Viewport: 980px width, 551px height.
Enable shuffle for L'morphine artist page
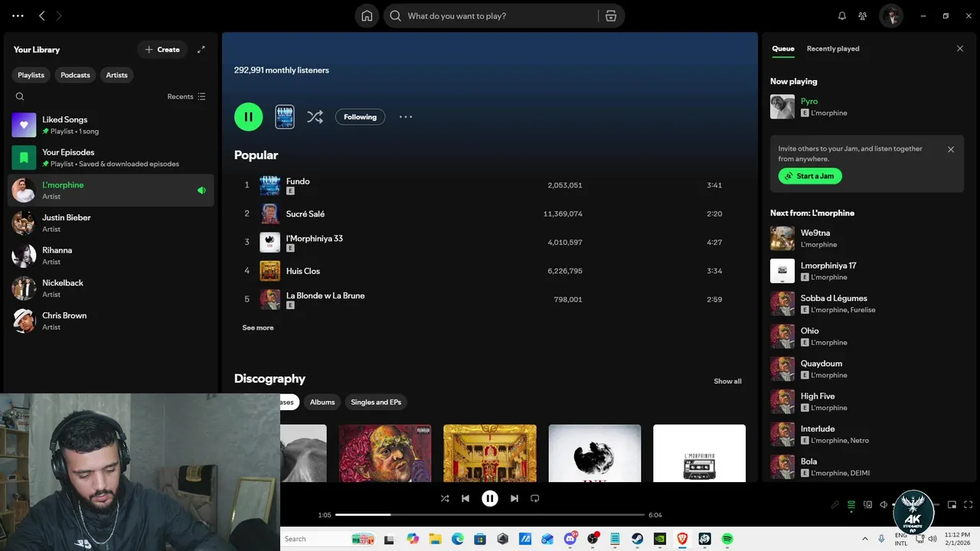pos(315,117)
